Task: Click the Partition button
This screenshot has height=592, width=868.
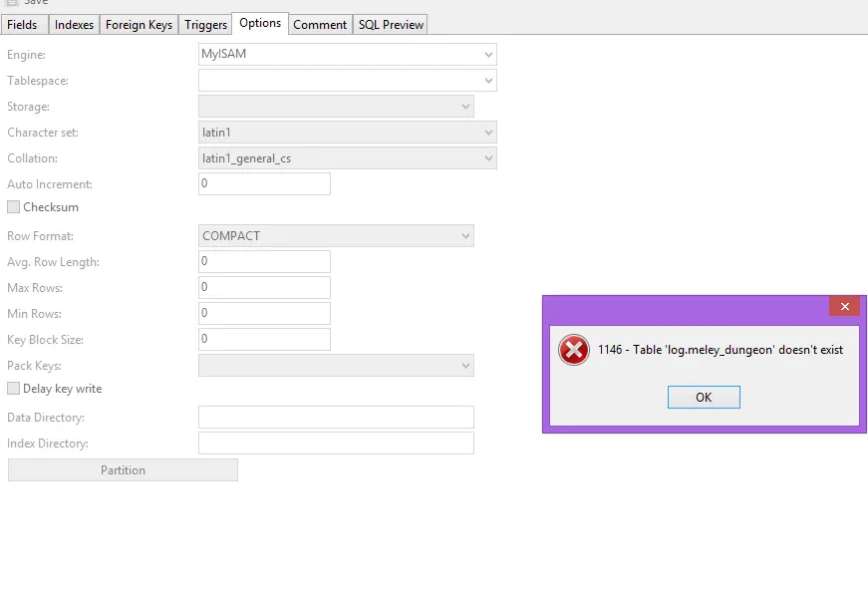Action: click(123, 470)
